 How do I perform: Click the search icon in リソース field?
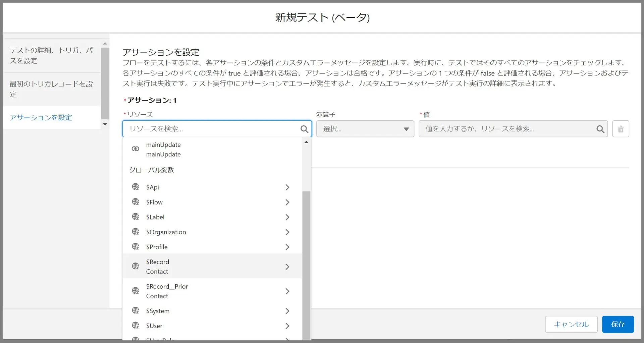(x=304, y=129)
